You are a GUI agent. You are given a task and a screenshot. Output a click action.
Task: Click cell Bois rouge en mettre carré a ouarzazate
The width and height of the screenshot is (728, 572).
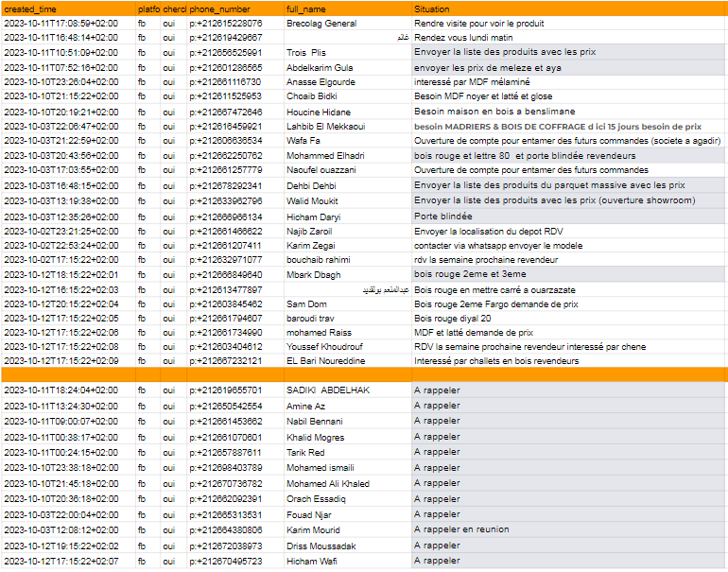tap(569, 290)
